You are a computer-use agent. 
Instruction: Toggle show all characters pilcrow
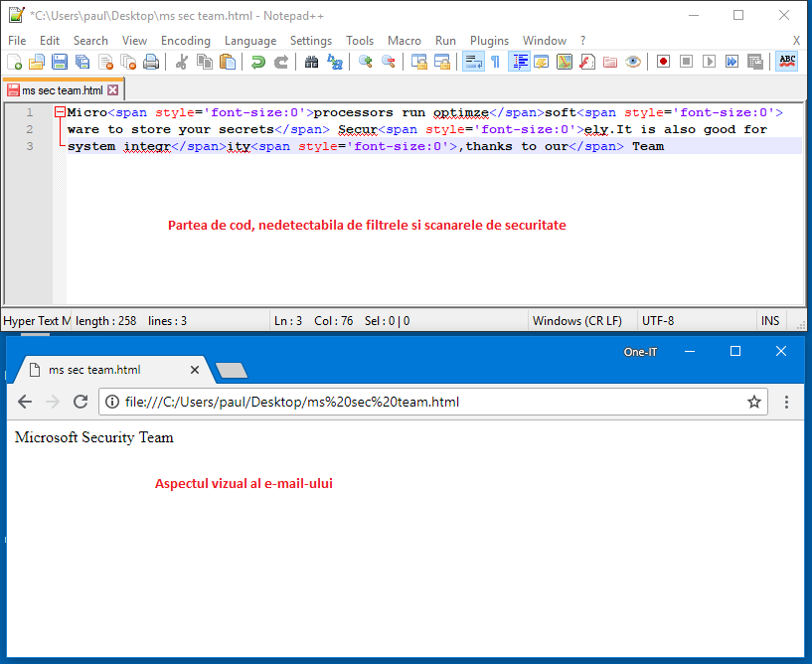[x=496, y=63]
